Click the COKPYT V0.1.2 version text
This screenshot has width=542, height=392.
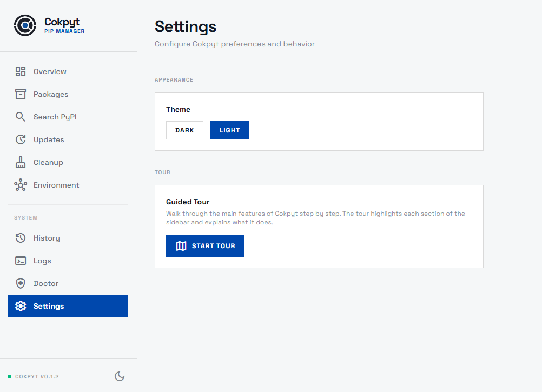click(x=38, y=376)
